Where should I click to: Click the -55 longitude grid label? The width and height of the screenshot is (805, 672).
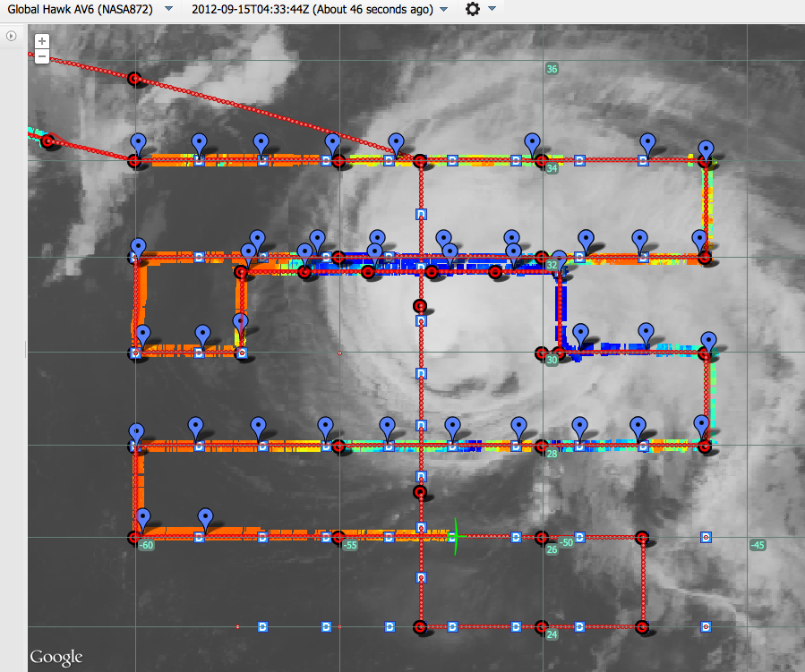(x=351, y=545)
